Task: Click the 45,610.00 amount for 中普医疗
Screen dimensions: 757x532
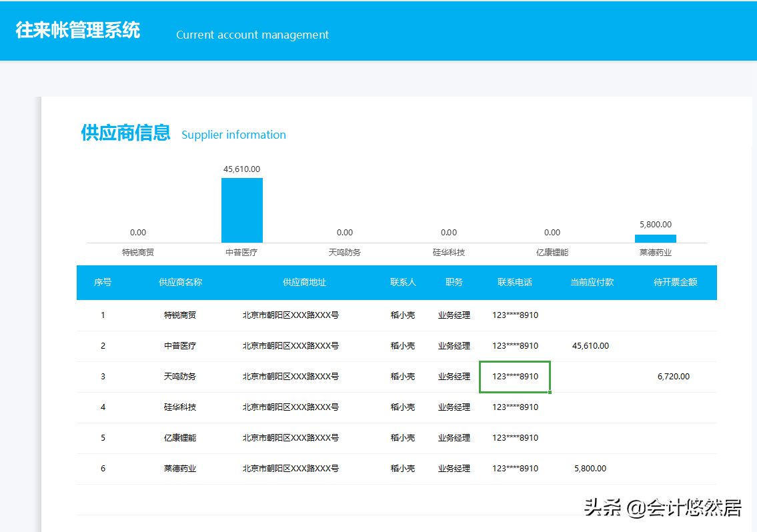Action: point(590,345)
